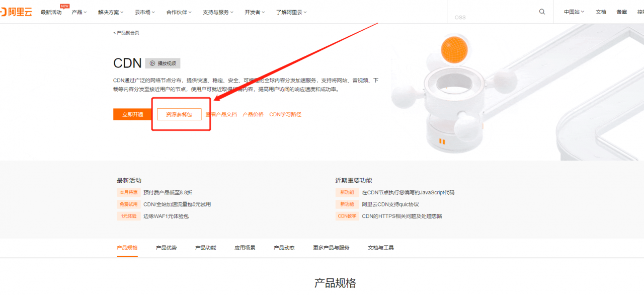Click the CDN教学 badge icon
Screen dimensions: 644x295
click(347, 216)
